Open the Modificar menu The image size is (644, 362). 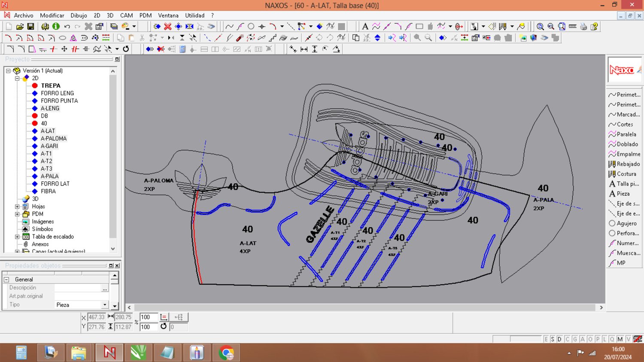(52, 15)
